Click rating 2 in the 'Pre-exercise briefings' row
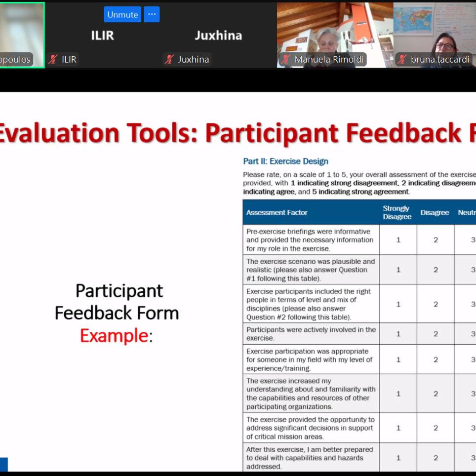Viewport: 476px width, 476px height. click(436, 240)
